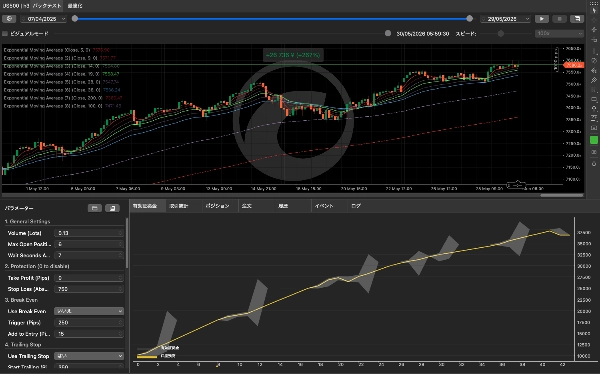Stop the backtest with stop button
The height and width of the screenshot is (374, 600).
(x=559, y=18)
